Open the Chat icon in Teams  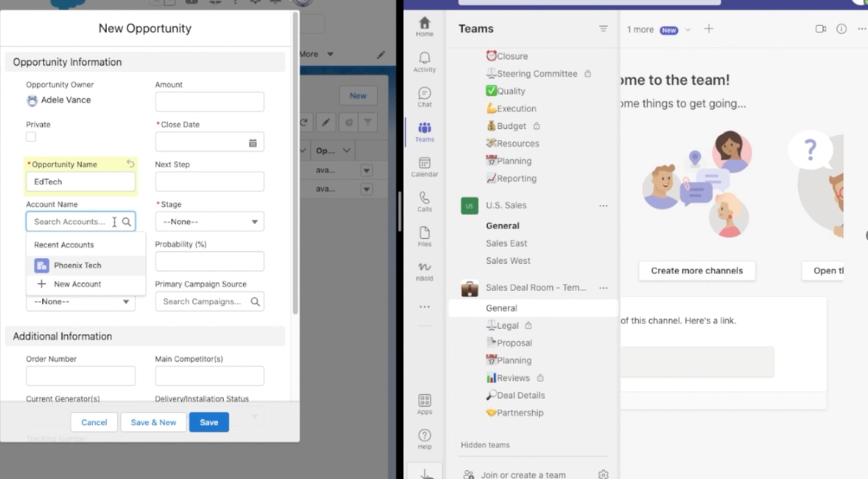[x=424, y=97]
